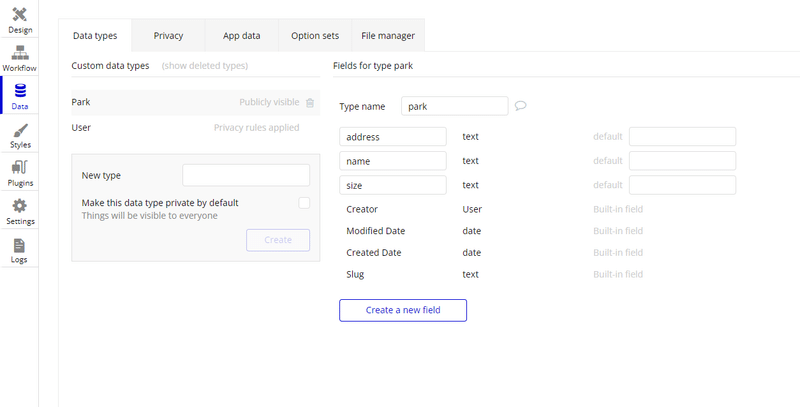
Task: Open the Settings gear icon
Action: tap(20, 206)
